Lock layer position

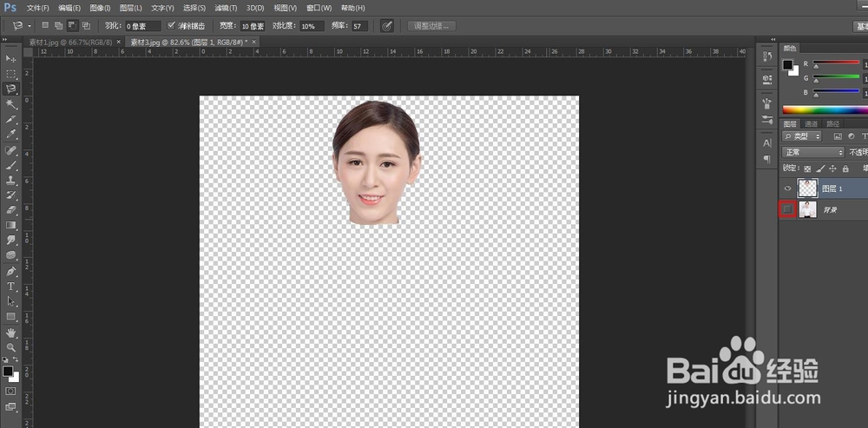point(832,168)
